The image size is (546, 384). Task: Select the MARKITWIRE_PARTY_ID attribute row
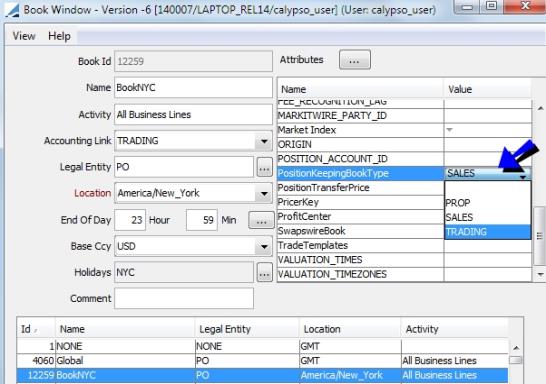pyautogui.click(x=405, y=116)
